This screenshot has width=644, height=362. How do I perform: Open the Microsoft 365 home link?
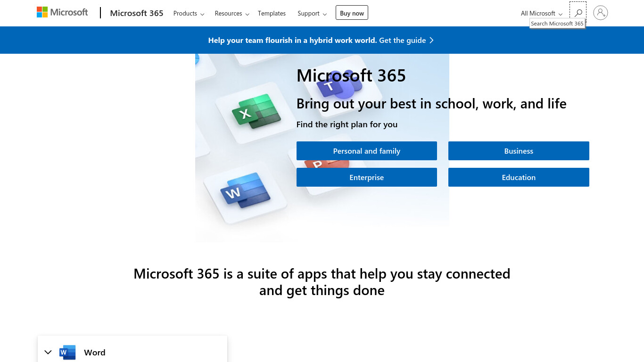(x=137, y=13)
